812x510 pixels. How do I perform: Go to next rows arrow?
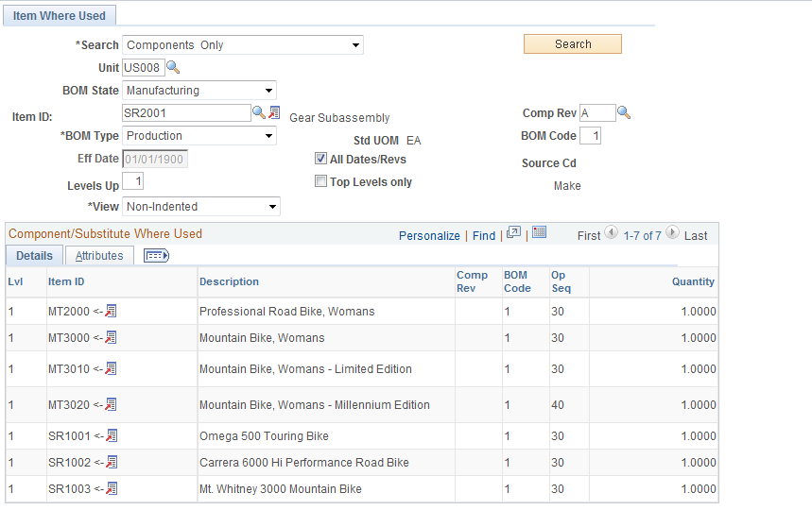[672, 232]
